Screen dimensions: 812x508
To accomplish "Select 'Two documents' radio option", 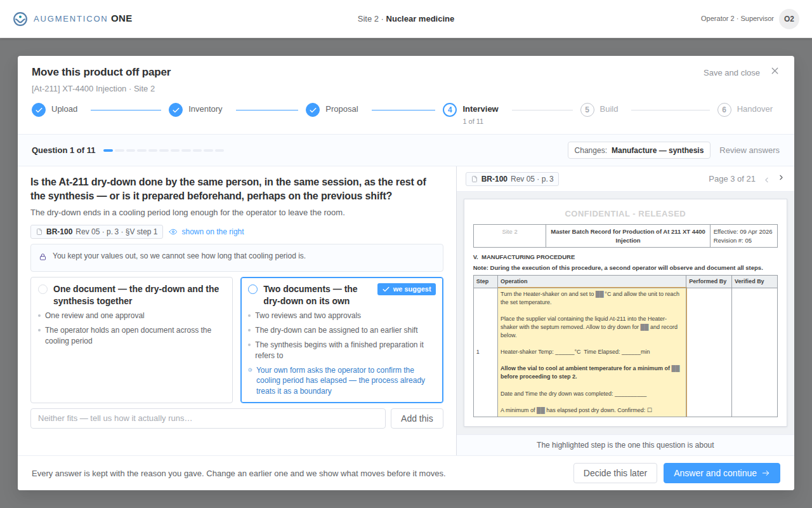I will pyautogui.click(x=253, y=290).
